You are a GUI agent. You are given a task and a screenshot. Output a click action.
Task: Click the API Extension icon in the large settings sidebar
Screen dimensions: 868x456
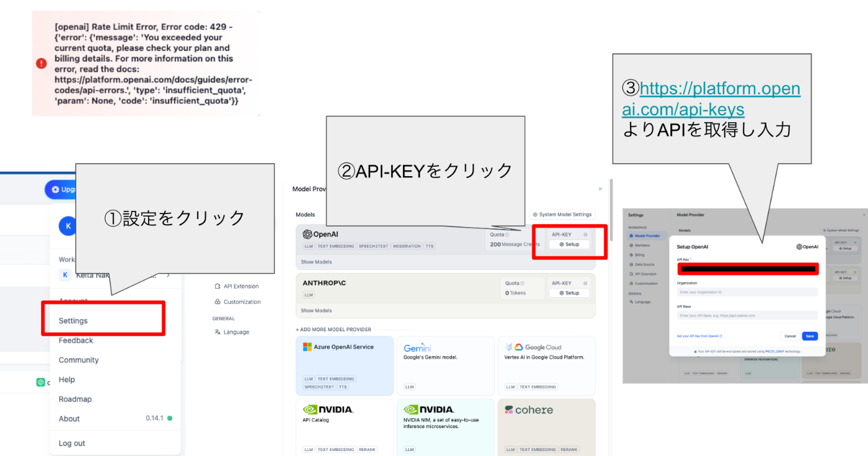[218, 286]
